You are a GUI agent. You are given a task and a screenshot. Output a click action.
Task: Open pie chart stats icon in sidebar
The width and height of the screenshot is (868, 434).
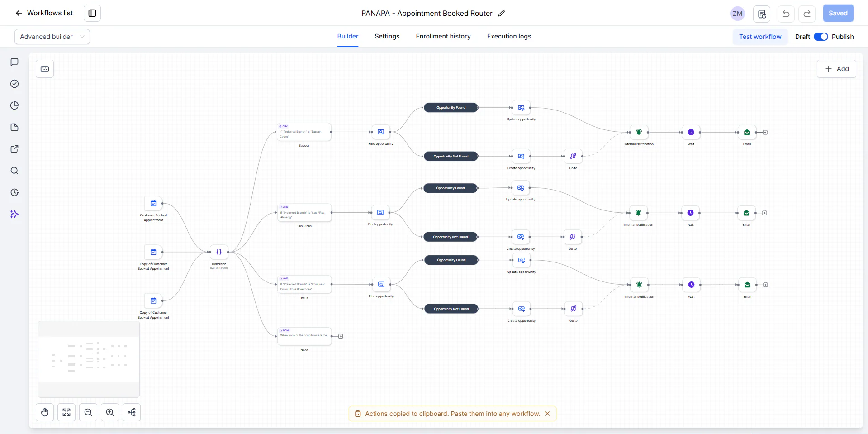(14, 105)
